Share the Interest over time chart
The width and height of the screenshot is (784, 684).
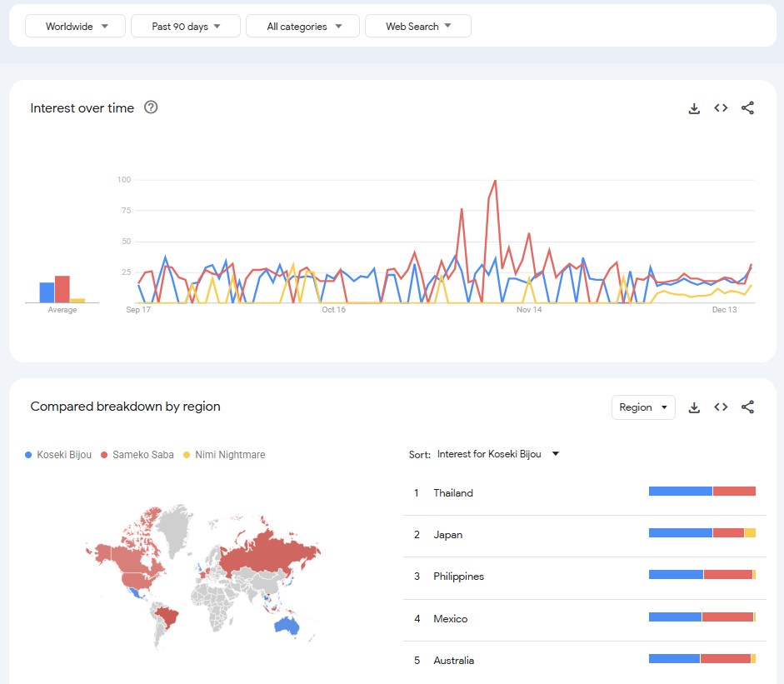[x=747, y=108]
